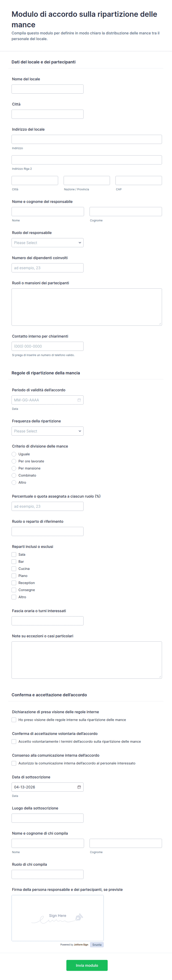
Task: Choose the Per ore lavorate option
Action: pyautogui.click(x=14, y=461)
